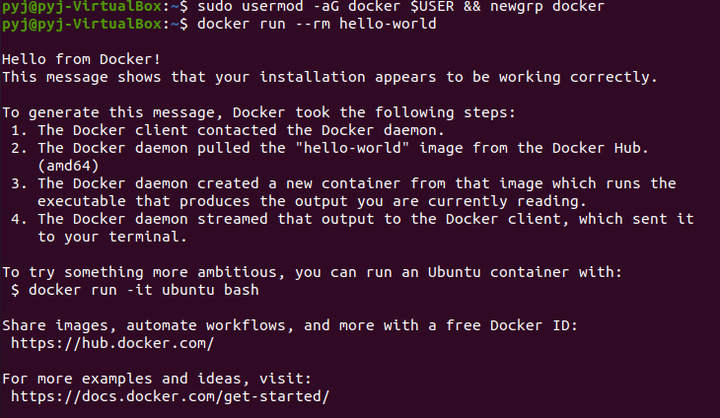Click the 'sudo usermod -aG docker $USER' command
Viewport: 720px width, 418px height.
326,6
